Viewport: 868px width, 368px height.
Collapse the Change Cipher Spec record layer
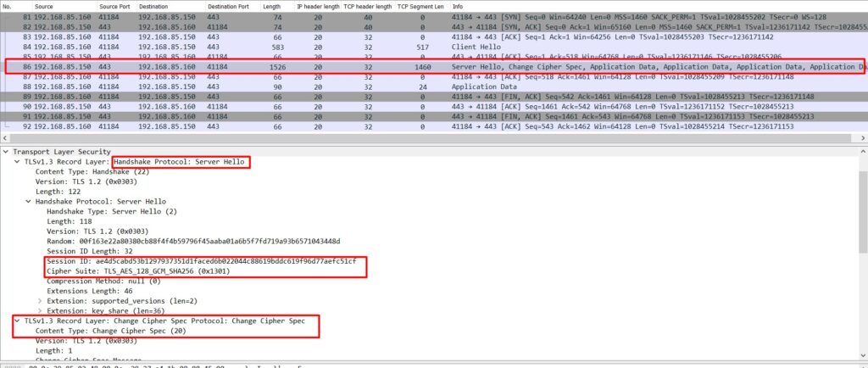pos(17,321)
